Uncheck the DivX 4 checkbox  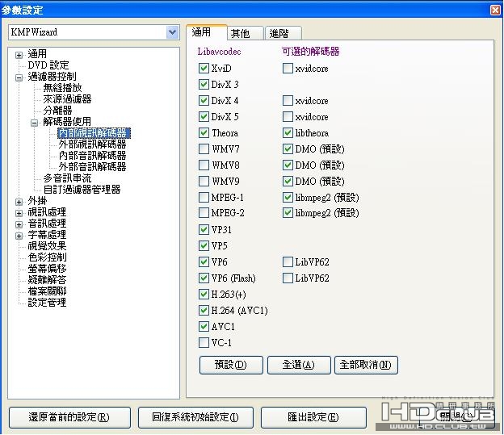pyautogui.click(x=204, y=101)
